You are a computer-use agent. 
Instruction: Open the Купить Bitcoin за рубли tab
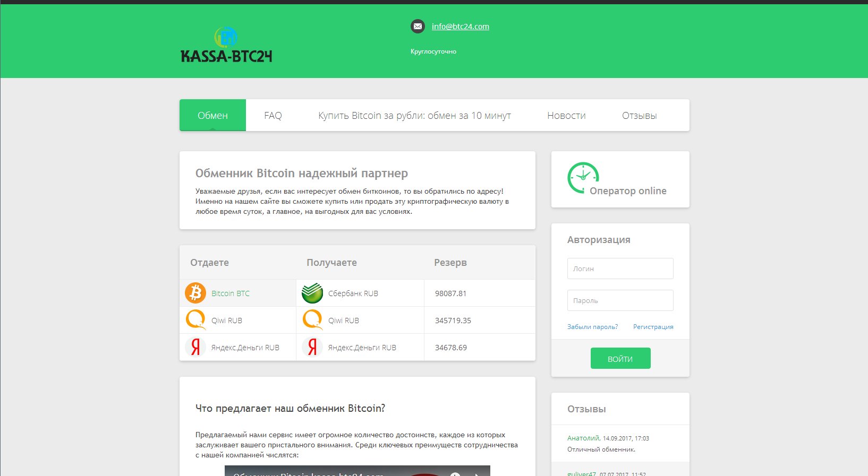pos(414,115)
